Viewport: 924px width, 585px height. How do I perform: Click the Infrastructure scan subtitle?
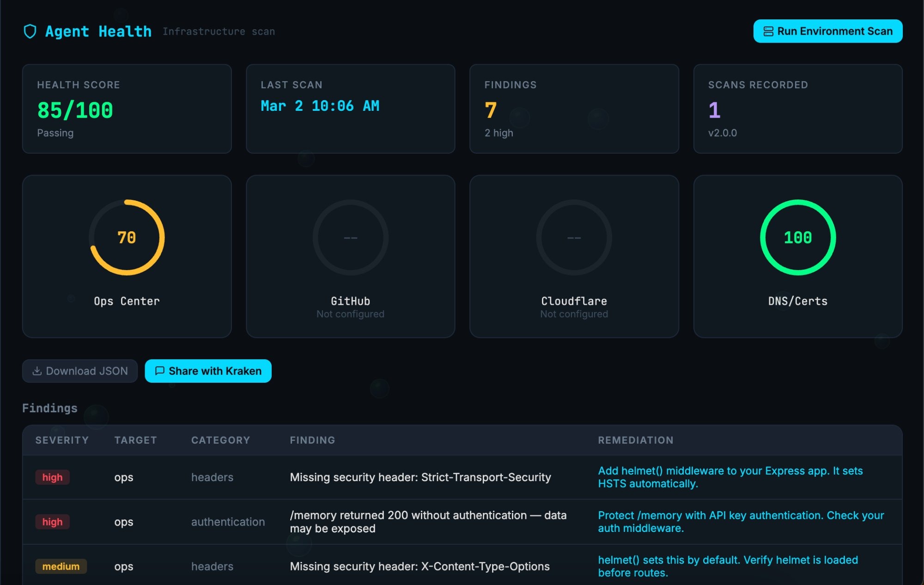tap(219, 31)
